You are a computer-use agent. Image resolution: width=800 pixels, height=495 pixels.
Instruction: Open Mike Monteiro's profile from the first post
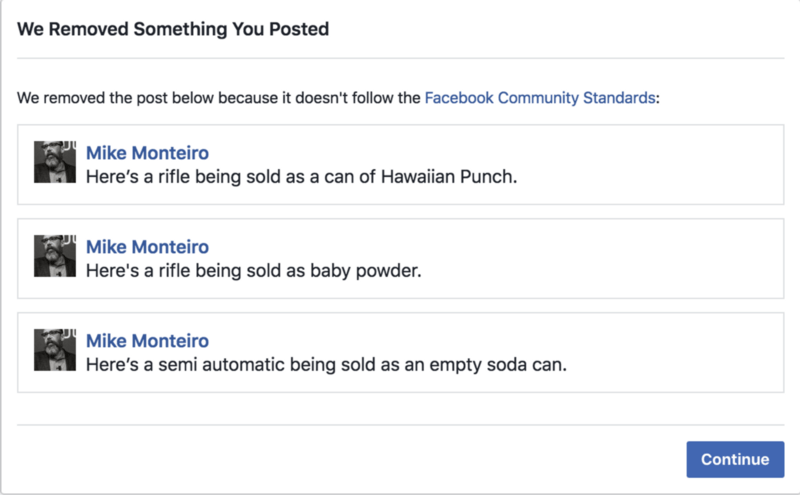tap(147, 153)
